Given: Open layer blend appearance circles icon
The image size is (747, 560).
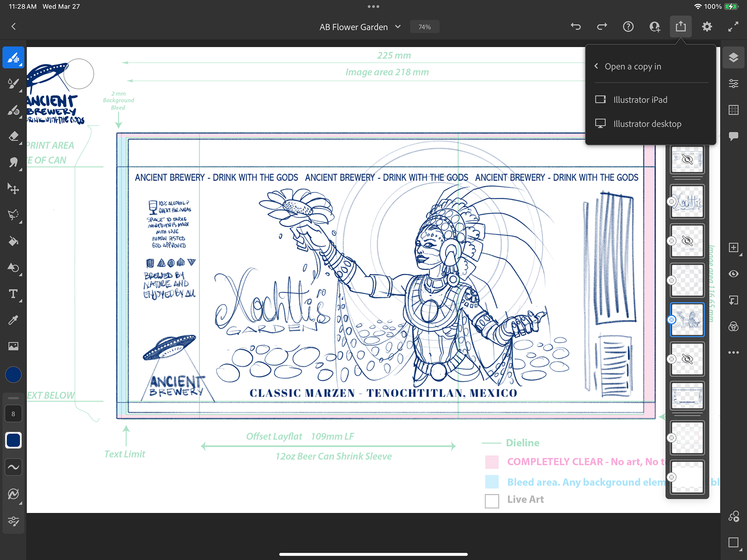Looking at the screenshot, I should pyautogui.click(x=733, y=326).
